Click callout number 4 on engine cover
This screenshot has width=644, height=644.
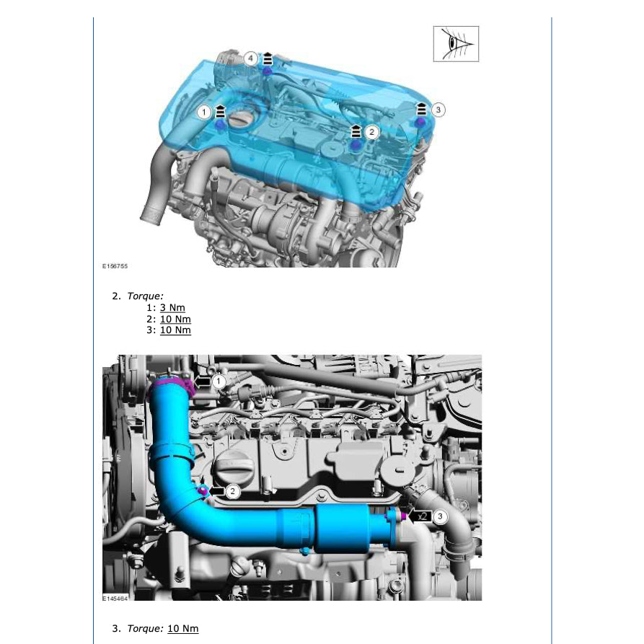pos(250,58)
